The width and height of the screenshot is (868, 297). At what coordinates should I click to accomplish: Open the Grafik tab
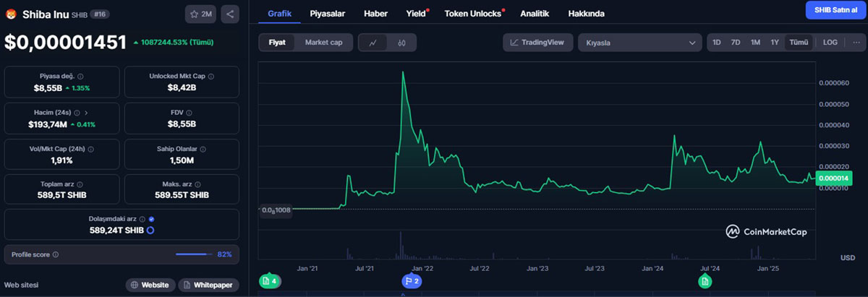(x=280, y=13)
